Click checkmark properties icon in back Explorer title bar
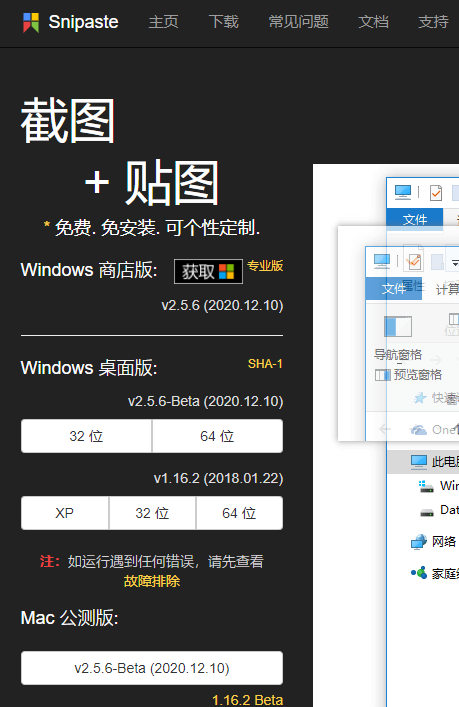The image size is (459, 707). pos(436,193)
